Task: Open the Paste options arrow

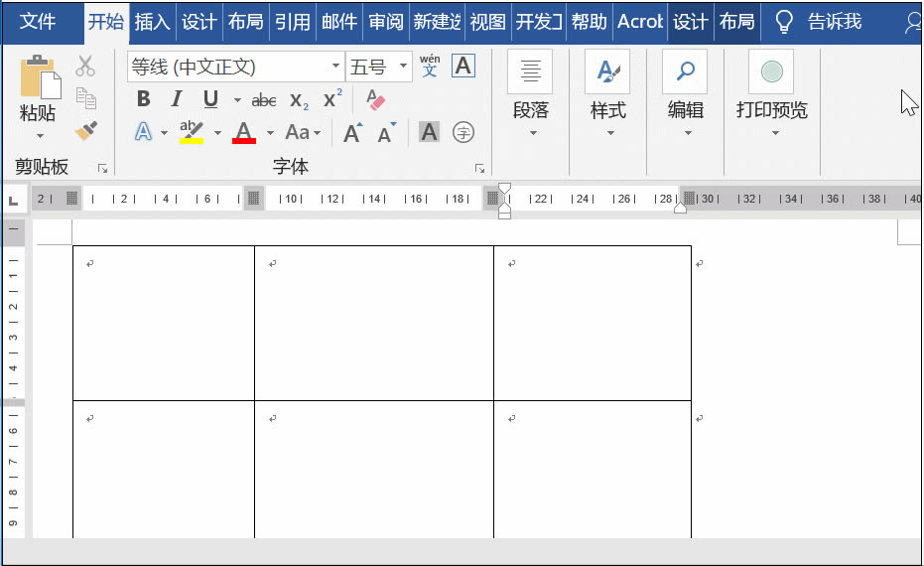Action: pyautogui.click(x=40, y=136)
